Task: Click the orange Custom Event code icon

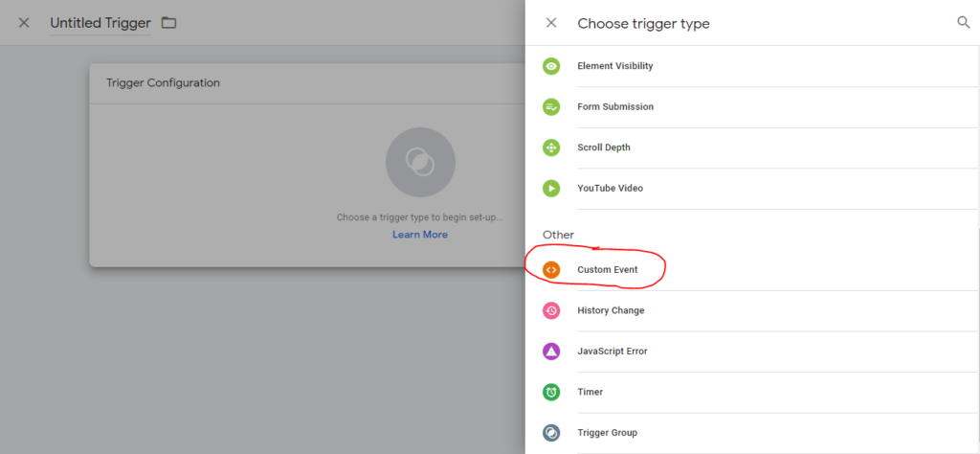Action: pyautogui.click(x=551, y=269)
